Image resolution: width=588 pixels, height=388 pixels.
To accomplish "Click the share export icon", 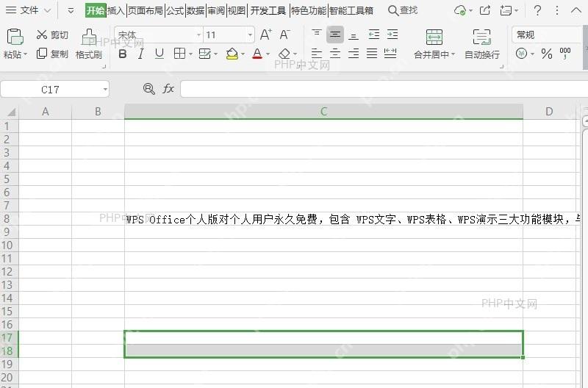I will coord(485,10).
